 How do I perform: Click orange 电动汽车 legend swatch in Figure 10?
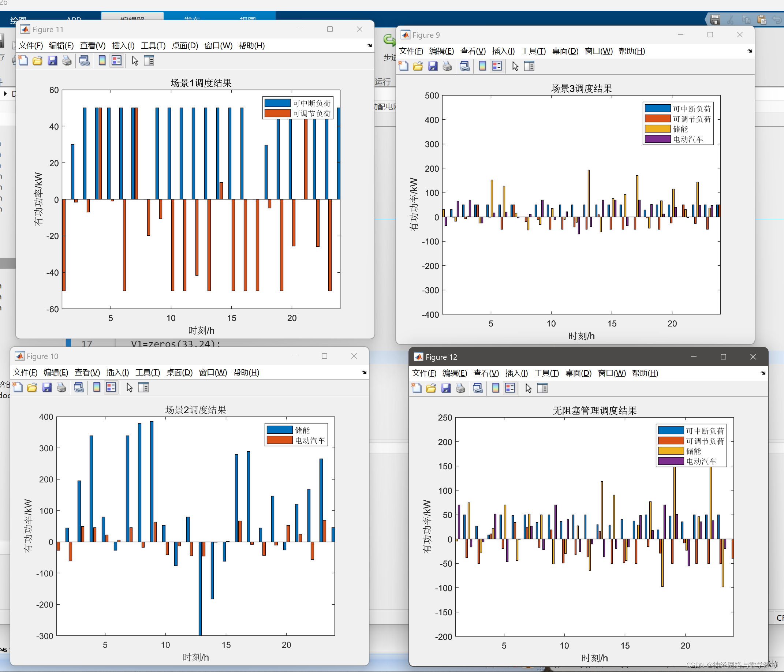(x=280, y=440)
